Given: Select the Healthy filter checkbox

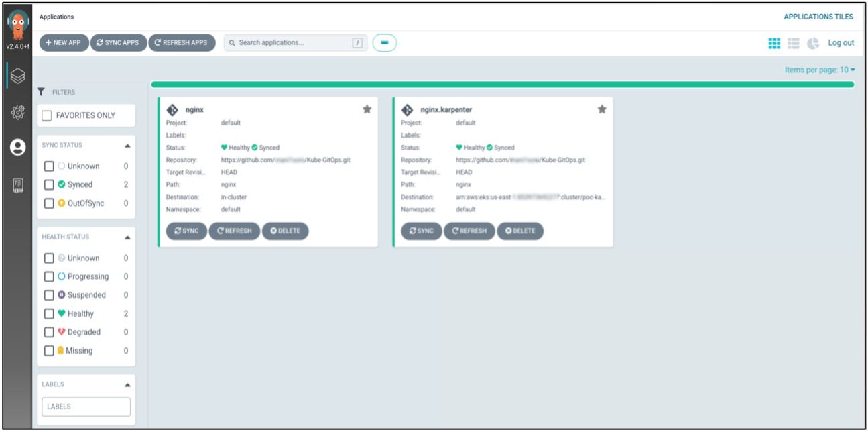Looking at the screenshot, I should (49, 313).
